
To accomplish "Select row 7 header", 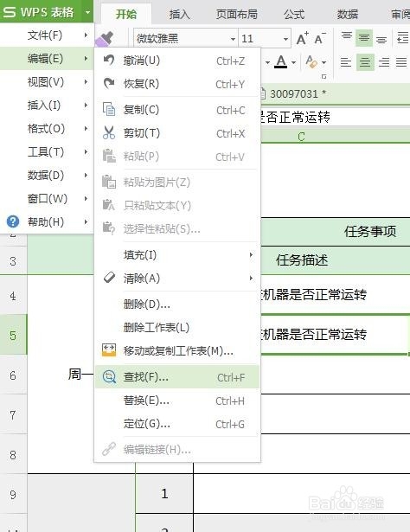I will [13, 414].
